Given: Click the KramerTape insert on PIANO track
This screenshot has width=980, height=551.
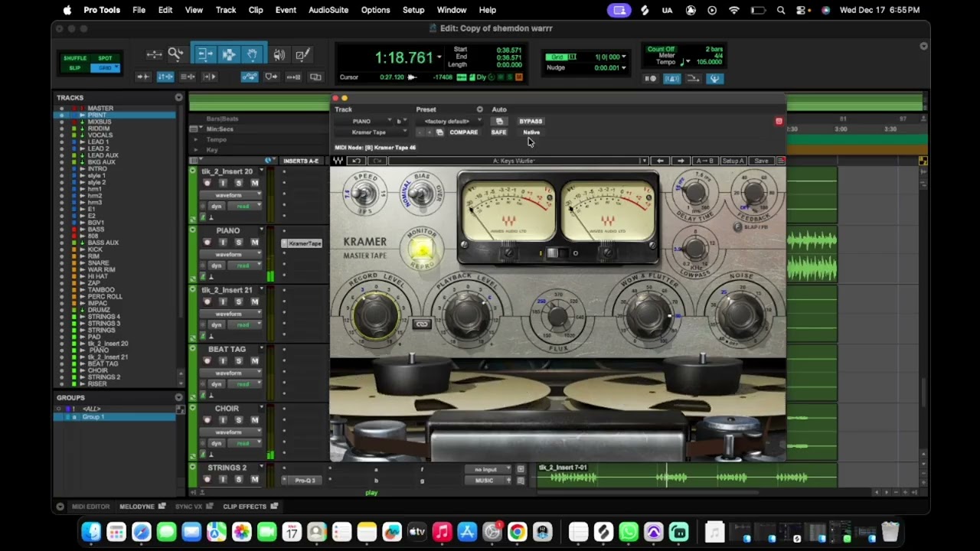Looking at the screenshot, I should [303, 243].
